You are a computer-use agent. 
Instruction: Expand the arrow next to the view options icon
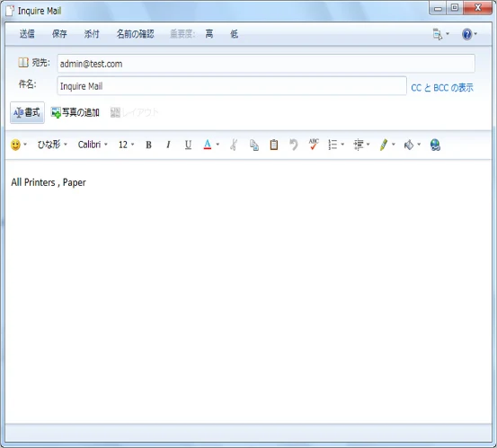[x=448, y=33]
